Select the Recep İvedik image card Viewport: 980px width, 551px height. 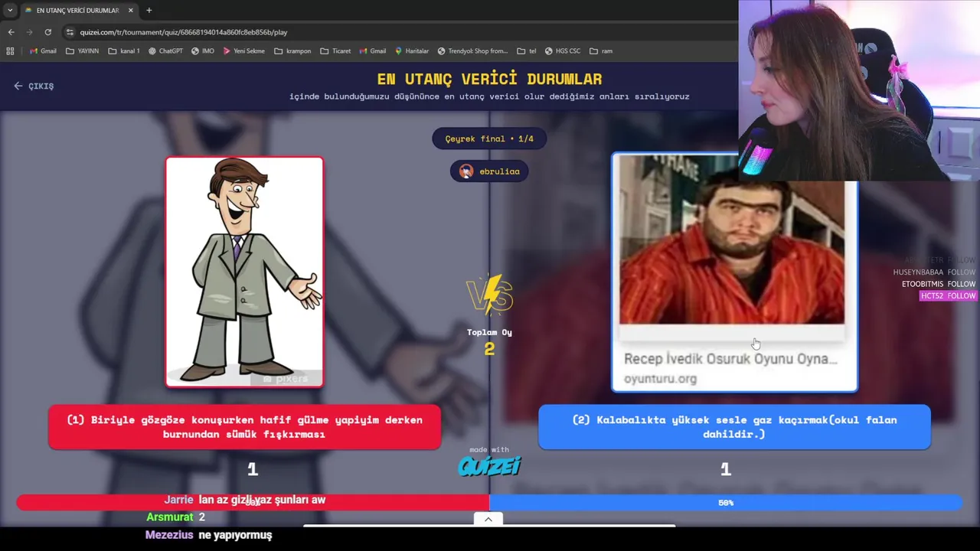(734, 272)
